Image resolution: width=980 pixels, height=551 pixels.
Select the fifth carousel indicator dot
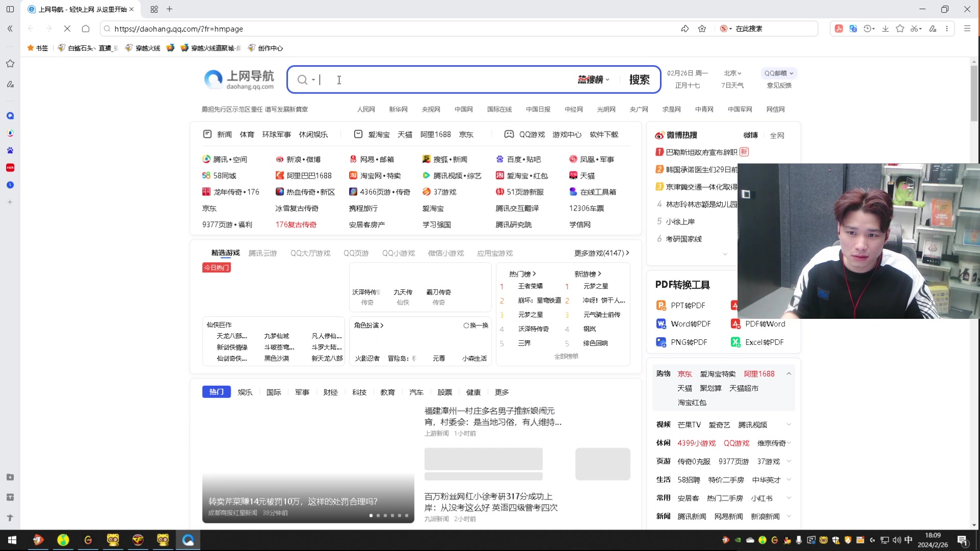pos(399,516)
